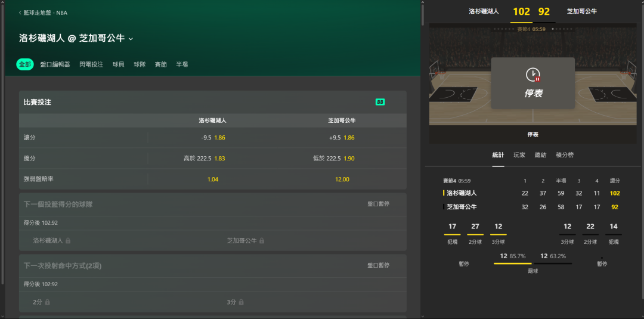Switch to the 球隊 tab

[140, 64]
